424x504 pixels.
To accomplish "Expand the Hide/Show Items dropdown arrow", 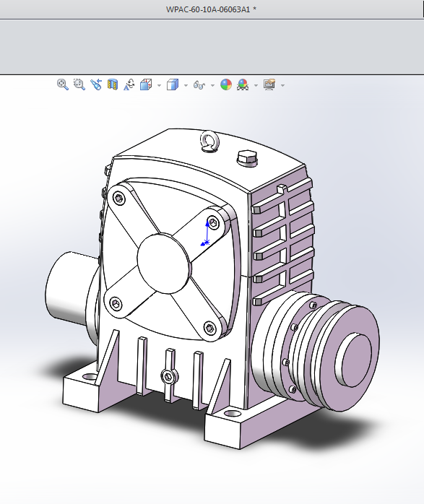I will click(212, 85).
